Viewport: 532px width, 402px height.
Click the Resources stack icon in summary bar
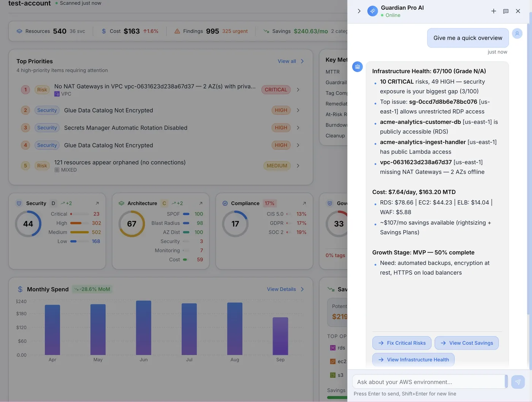pyautogui.click(x=19, y=31)
